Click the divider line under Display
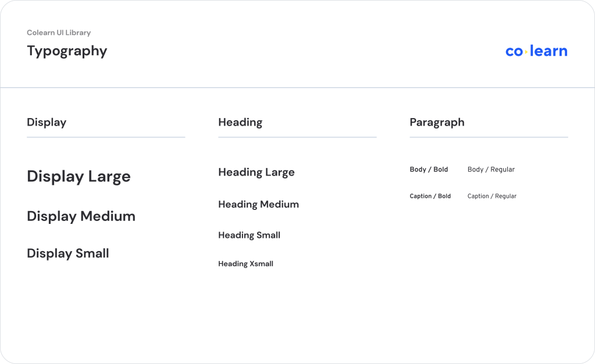 coord(106,137)
